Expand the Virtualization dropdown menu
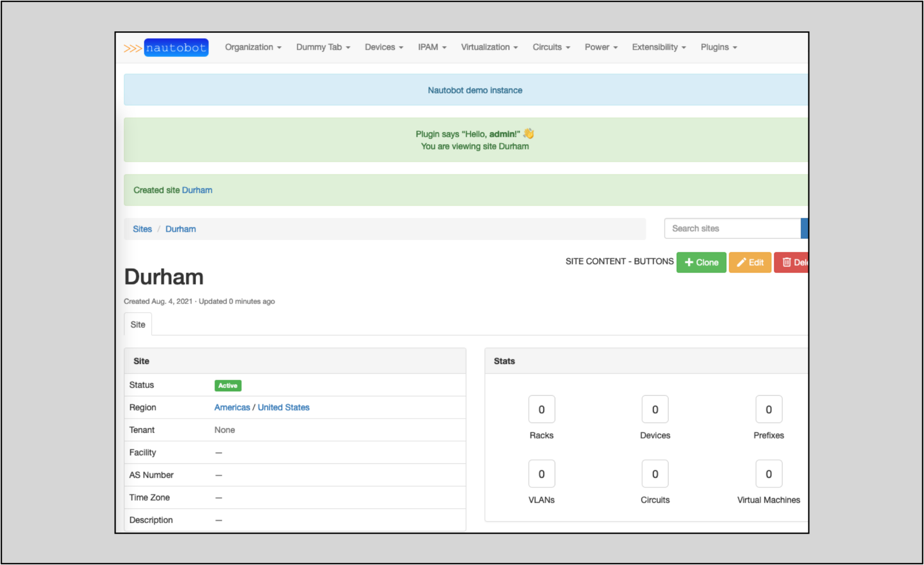This screenshot has height=565, width=924. pyautogui.click(x=489, y=47)
